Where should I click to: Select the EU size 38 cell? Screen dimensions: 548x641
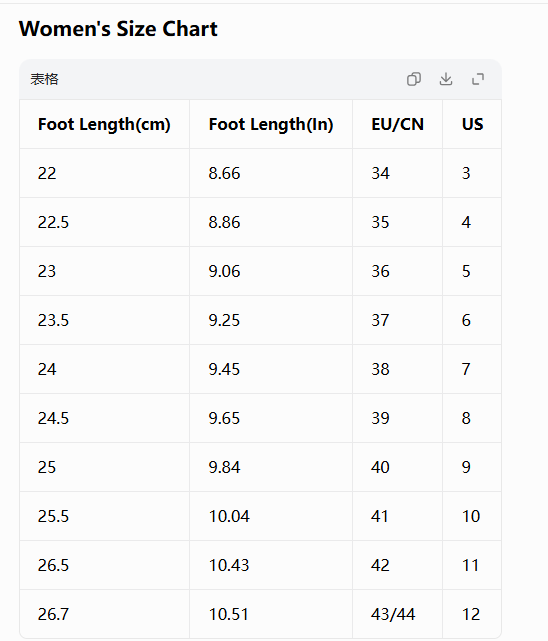[398, 370]
